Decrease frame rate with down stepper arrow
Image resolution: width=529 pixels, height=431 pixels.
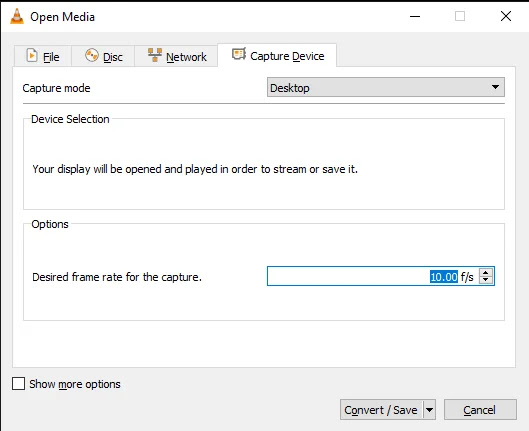pyautogui.click(x=486, y=280)
